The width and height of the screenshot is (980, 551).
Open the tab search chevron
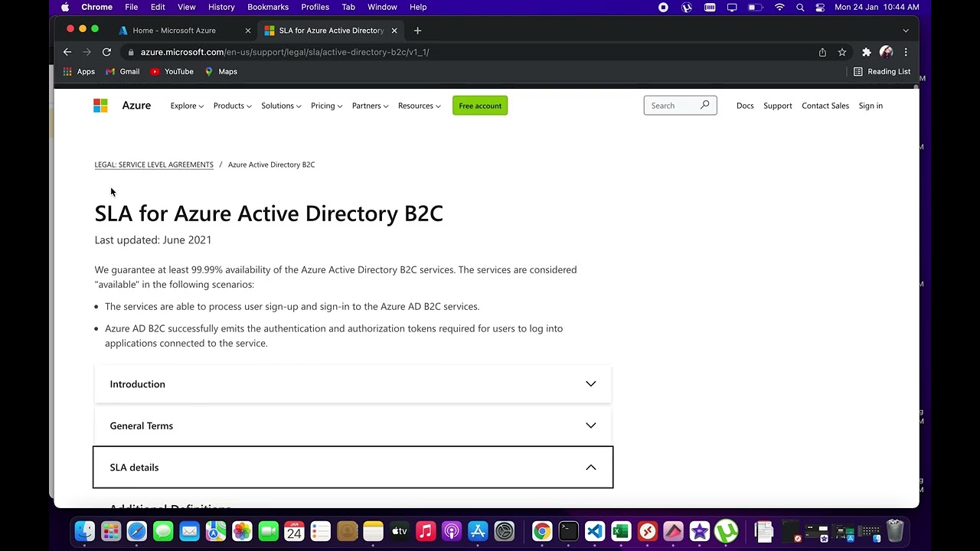(906, 31)
